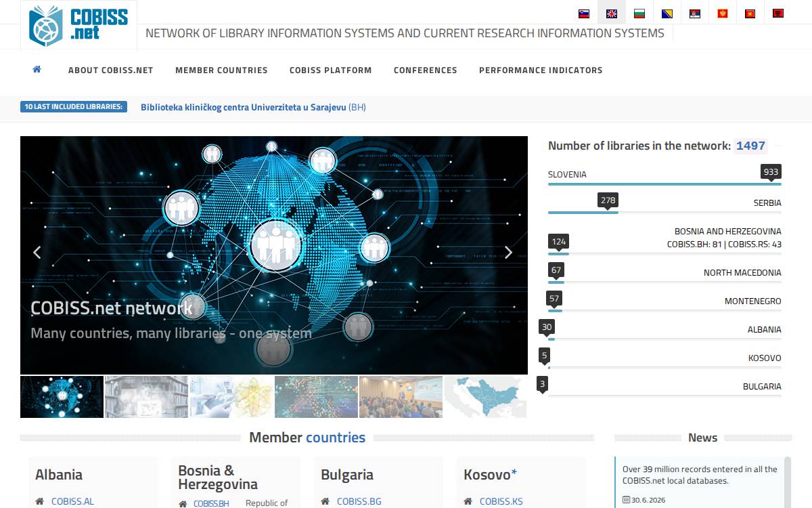This screenshot has width=812, height=508.
Task: Click home icon beside COBISS.BH
Action: point(183,503)
